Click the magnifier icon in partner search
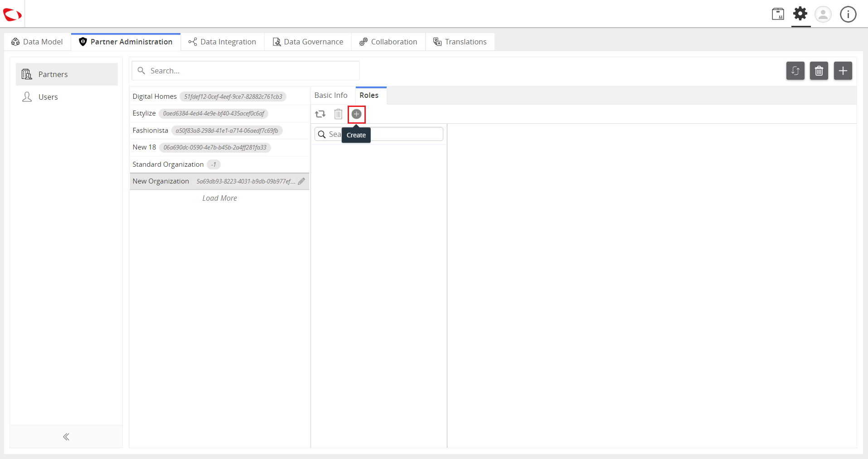This screenshot has width=868, height=459. tap(141, 71)
